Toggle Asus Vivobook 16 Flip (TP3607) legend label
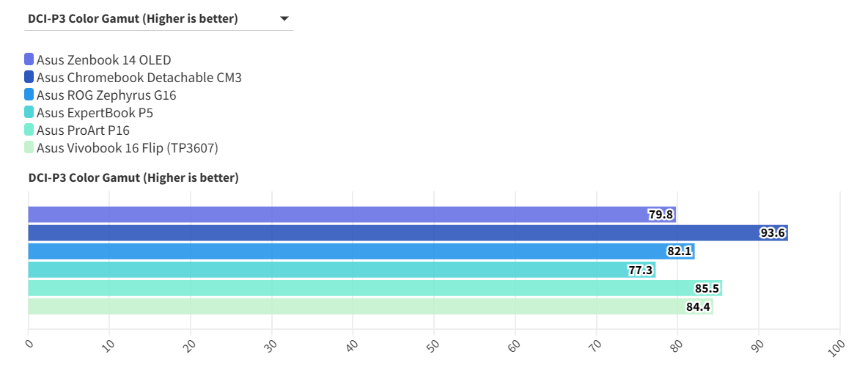 (x=127, y=148)
